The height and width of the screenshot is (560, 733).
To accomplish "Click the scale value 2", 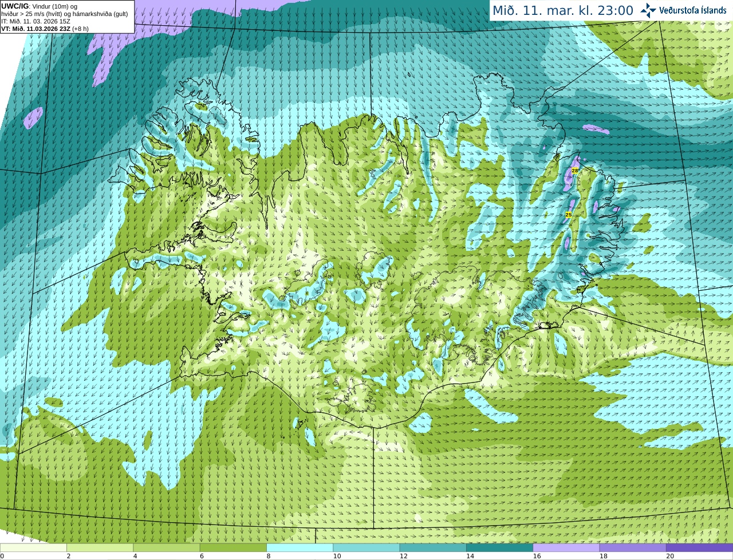I will [x=69, y=556].
